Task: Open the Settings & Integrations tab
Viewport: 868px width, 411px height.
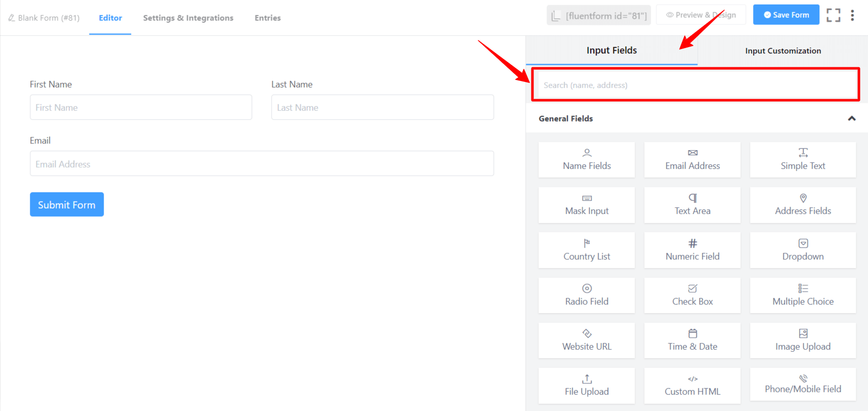Action: (x=188, y=18)
